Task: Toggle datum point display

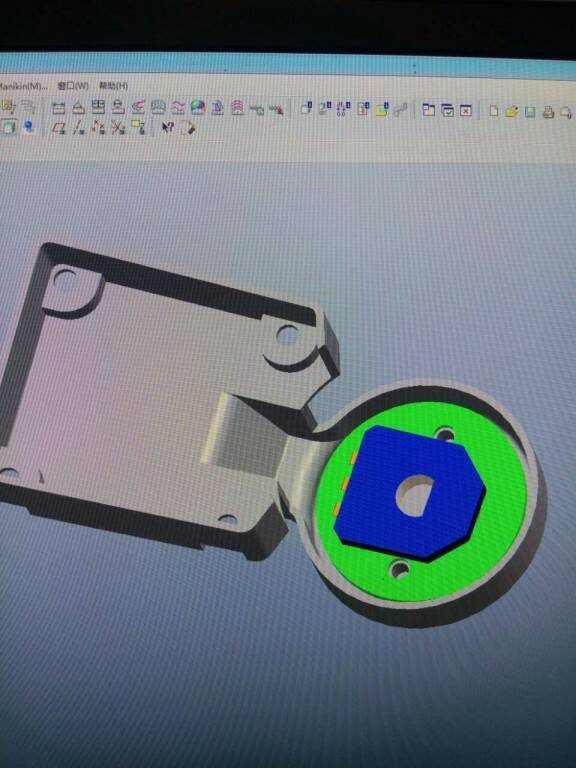Action: coord(98,128)
